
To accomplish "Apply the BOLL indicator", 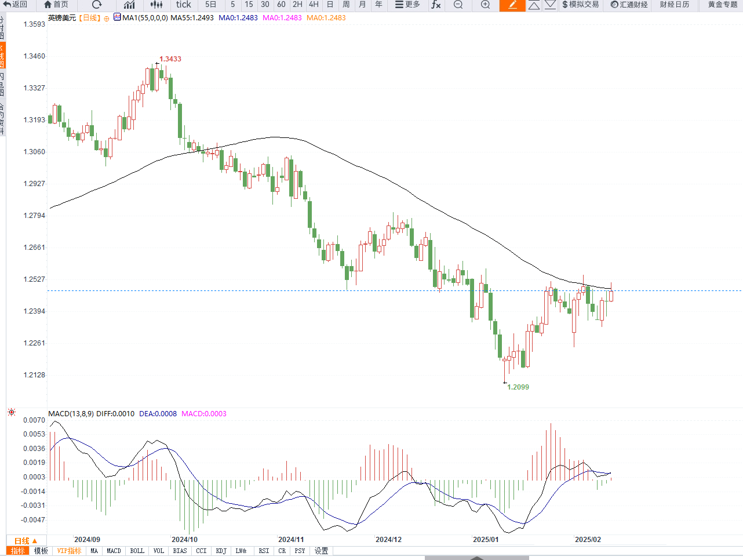I will coord(137,551).
